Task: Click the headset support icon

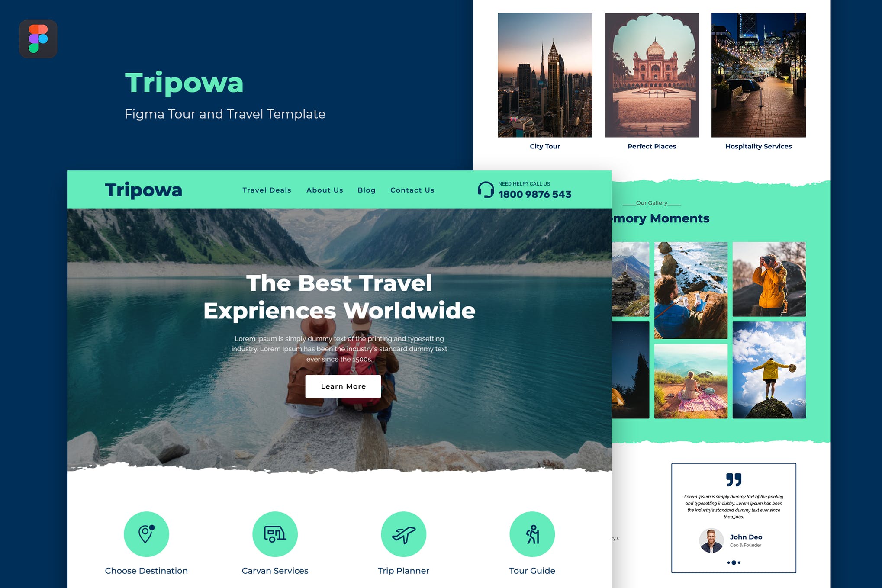Action: 485,190
